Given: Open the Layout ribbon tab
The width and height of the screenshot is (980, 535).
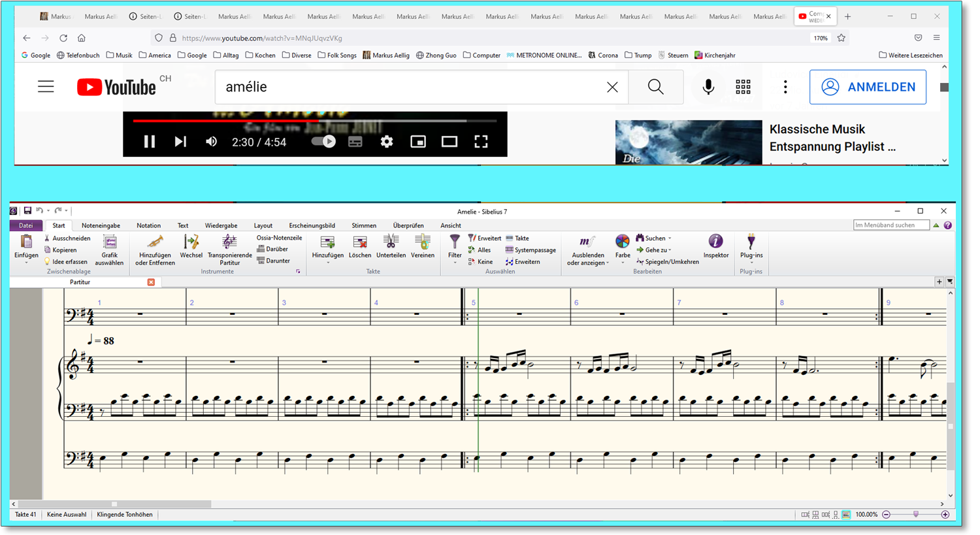Looking at the screenshot, I should (263, 225).
